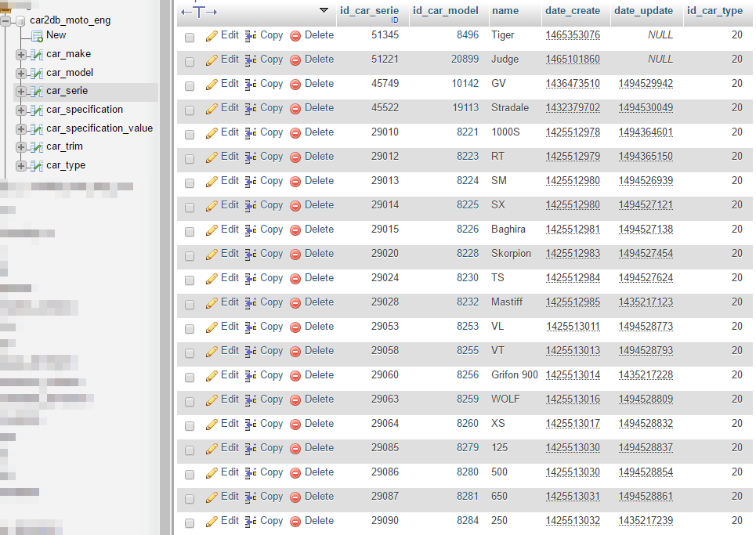Screen dimensions: 756x535
Task: Click the Copy icon in TS row
Action: [x=250, y=278]
